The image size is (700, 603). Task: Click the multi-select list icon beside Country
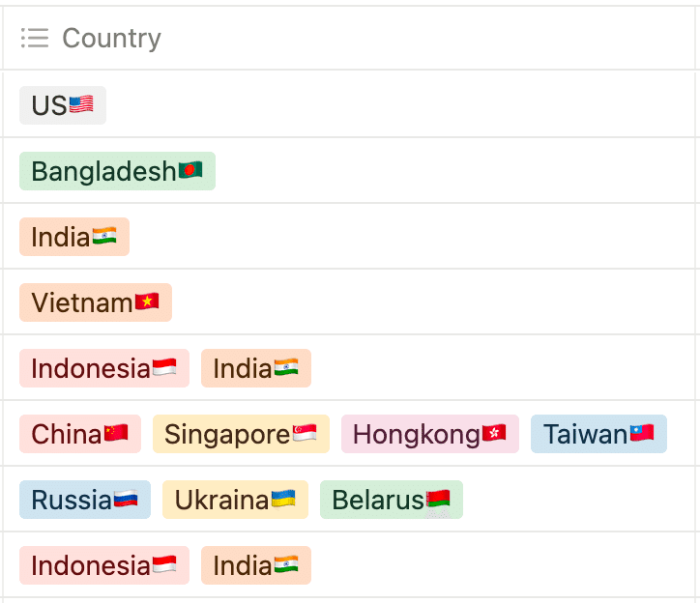click(x=35, y=38)
